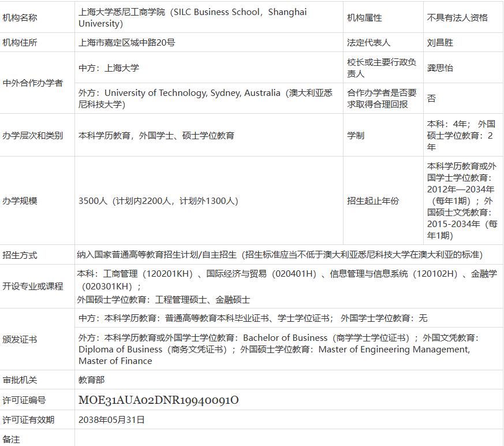This screenshot has width=504, height=446.
Task: Click the '机构住所' label
Action: coord(20,42)
